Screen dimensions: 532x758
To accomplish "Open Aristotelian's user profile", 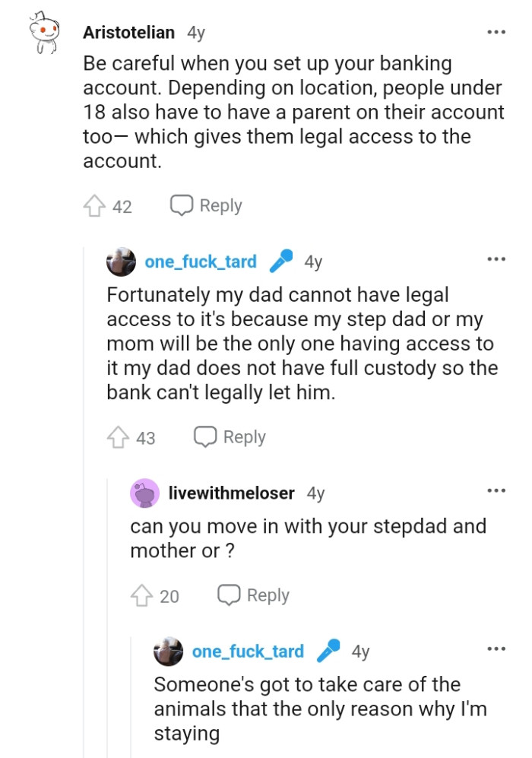I will [129, 33].
